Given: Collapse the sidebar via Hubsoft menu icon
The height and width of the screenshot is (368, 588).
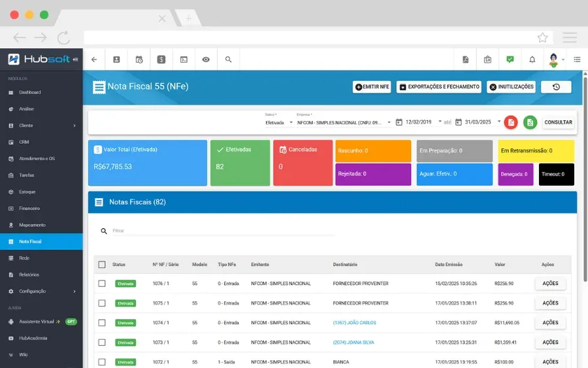Looking at the screenshot, I should click(x=75, y=59).
